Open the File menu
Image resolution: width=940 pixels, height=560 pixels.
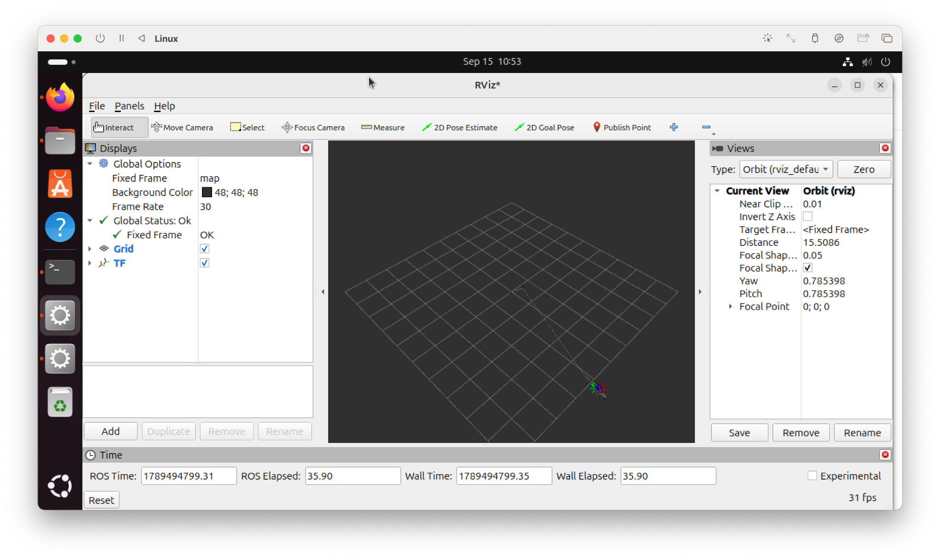tap(97, 106)
